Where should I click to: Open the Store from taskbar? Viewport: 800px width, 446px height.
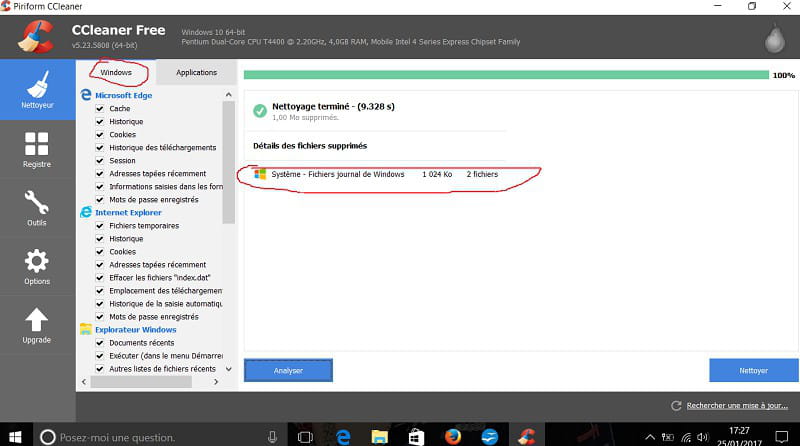coord(416,437)
